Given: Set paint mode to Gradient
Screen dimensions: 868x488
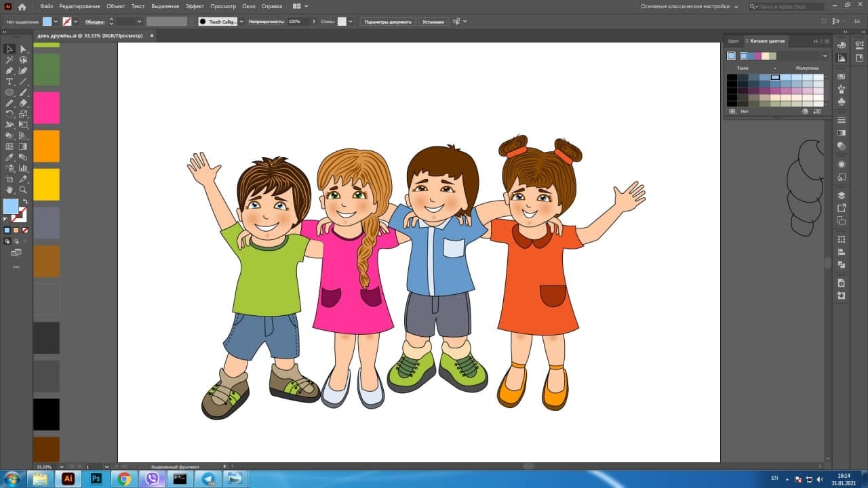Looking at the screenshot, I should [16, 230].
